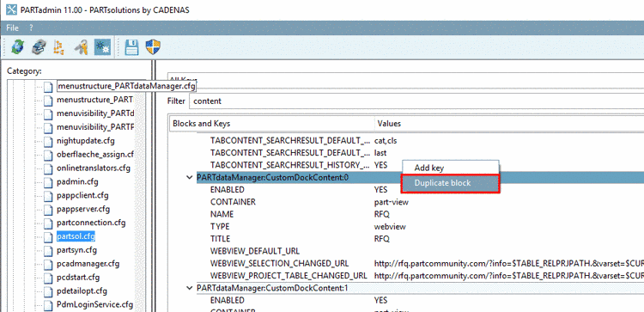644x312 pixels.
Task: Click the cat,cls value
Action: [386, 141]
